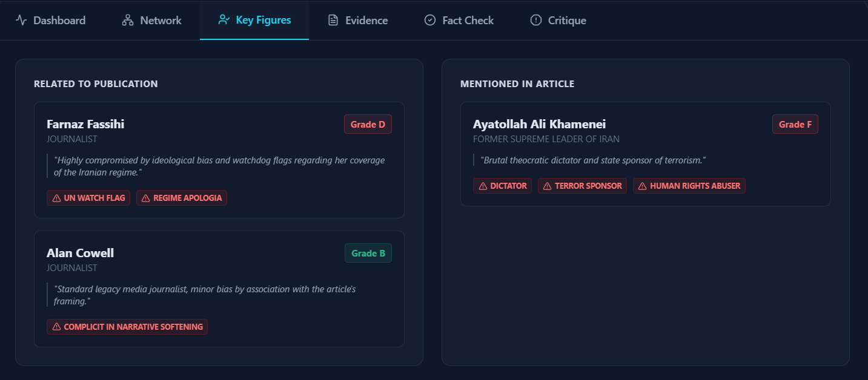Select the DICTATOR tag label

[509, 186]
